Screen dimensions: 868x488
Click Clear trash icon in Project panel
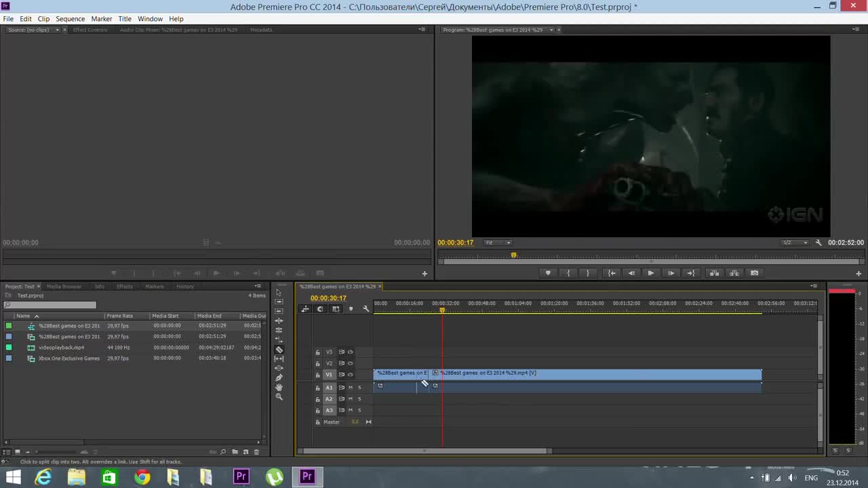coord(256,452)
